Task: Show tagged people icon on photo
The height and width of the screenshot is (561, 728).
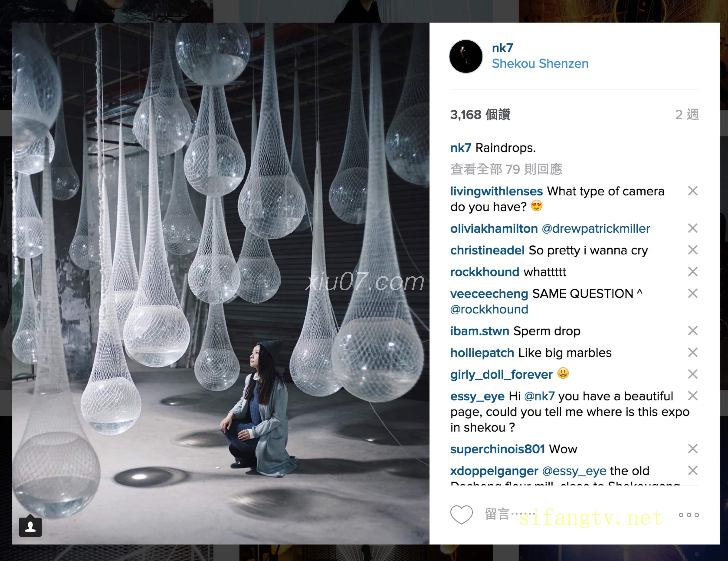Action: tap(30, 527)
